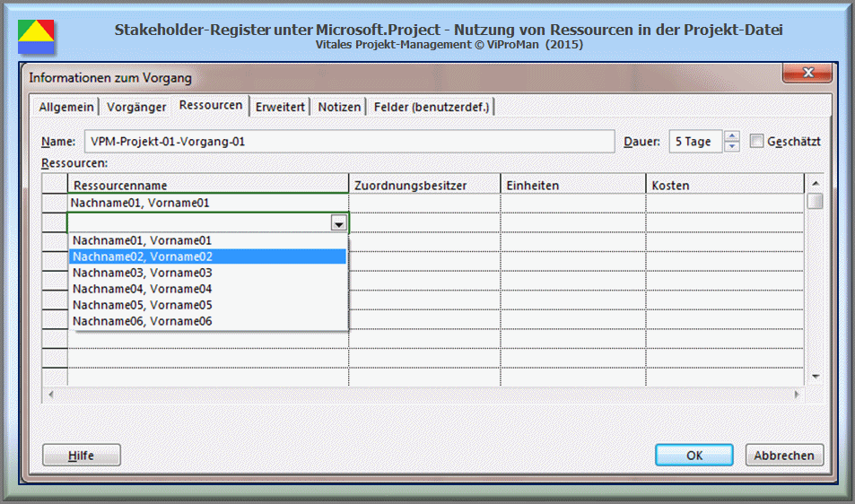
Task: Switch to the Allgemein tab
Action: (65, 107)
